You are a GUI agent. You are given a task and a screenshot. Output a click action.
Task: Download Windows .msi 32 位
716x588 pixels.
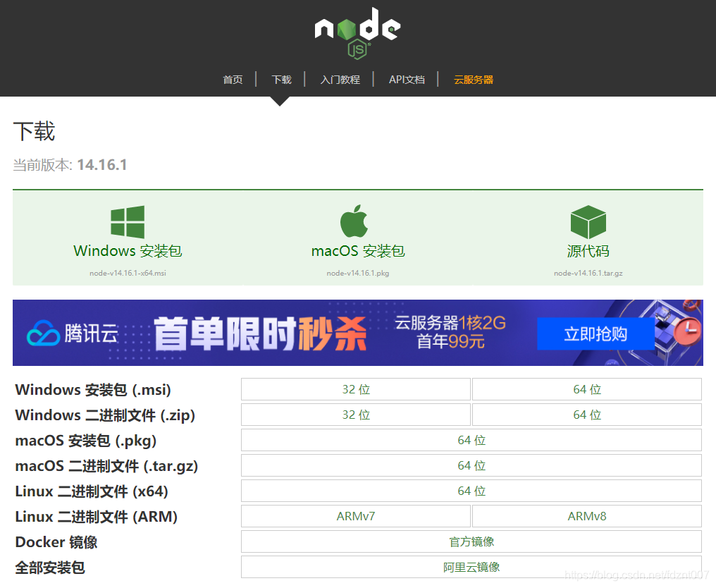tap(356, 389)
